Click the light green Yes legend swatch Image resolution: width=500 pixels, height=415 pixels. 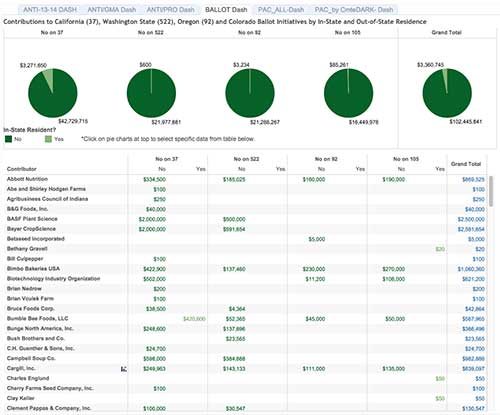pyautogui.click(x=48, y=139)
